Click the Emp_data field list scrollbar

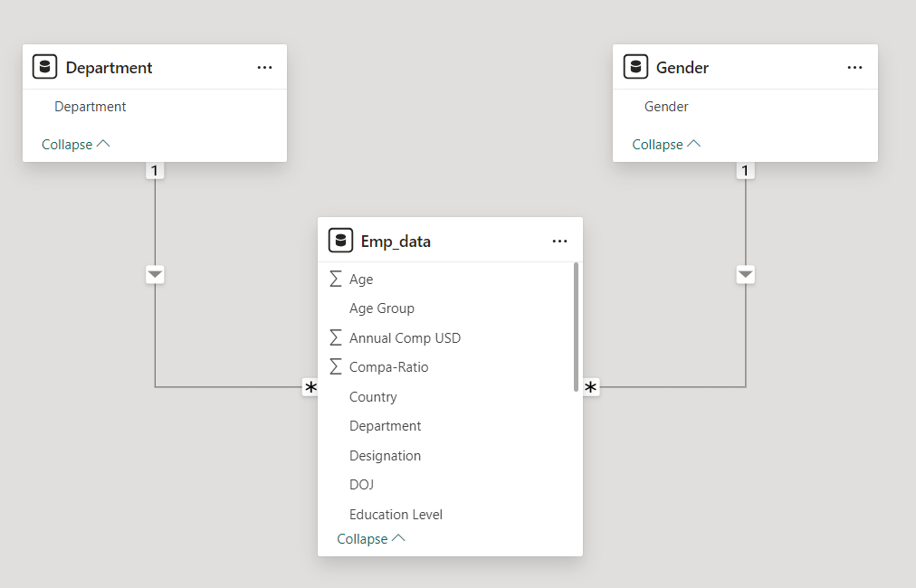pyautogui.click(x=576, y=327)
